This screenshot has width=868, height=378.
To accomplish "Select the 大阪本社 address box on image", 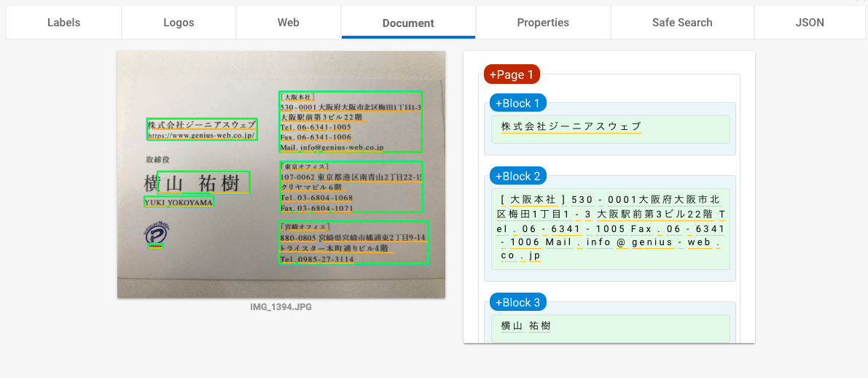I will click(351, 121).
